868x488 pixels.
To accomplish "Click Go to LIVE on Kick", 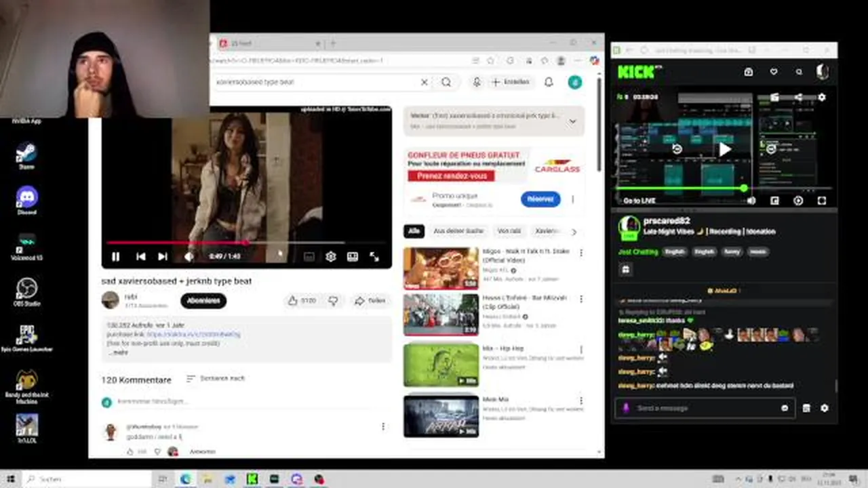I will [x=638, y=201].
